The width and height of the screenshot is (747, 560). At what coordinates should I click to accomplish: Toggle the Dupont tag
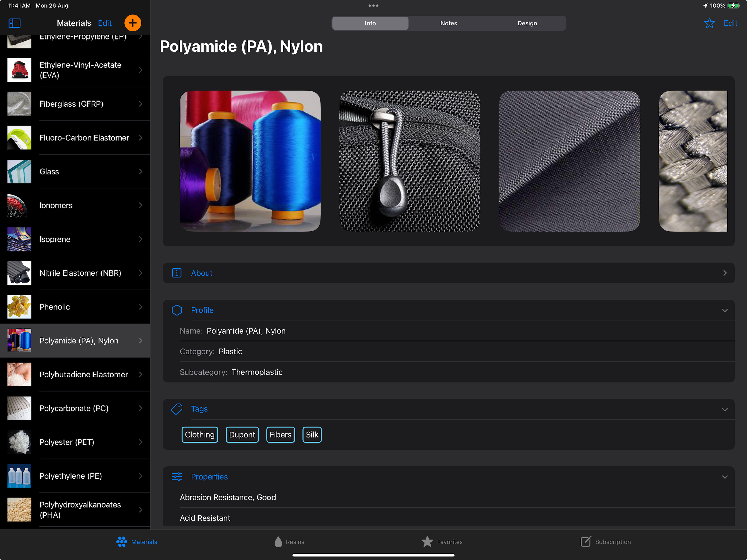coord(242,435)
